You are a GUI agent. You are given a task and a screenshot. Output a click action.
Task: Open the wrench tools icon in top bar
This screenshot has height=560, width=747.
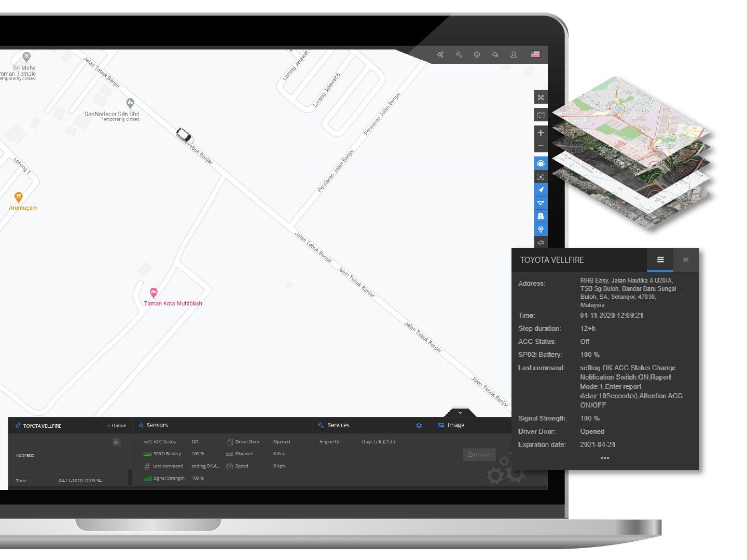tap(459, 54)
